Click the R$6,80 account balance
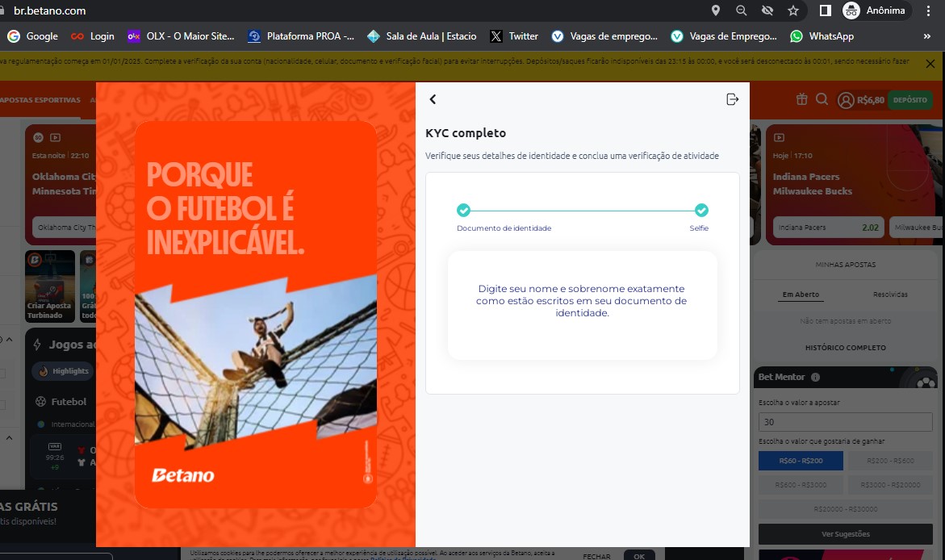This screenshot has width=945, height=560. tap(870, 100)
